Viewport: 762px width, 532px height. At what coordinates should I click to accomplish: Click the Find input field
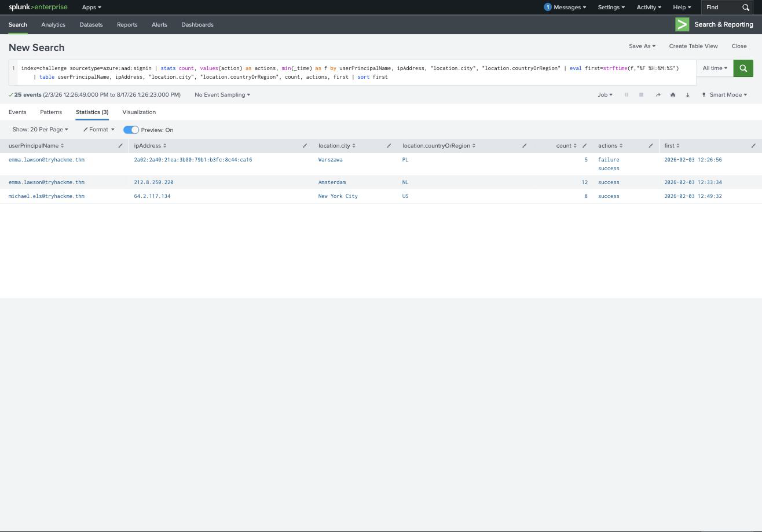coord(721,8)
